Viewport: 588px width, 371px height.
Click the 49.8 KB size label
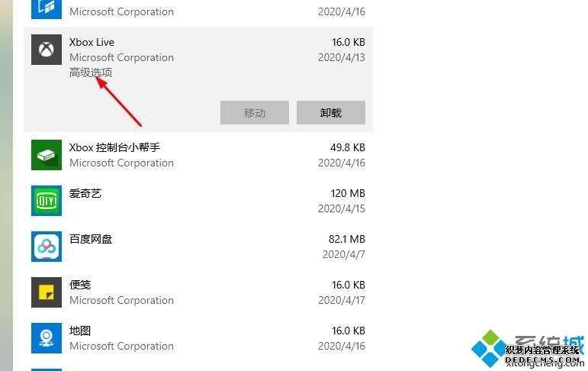click(347, 147)
